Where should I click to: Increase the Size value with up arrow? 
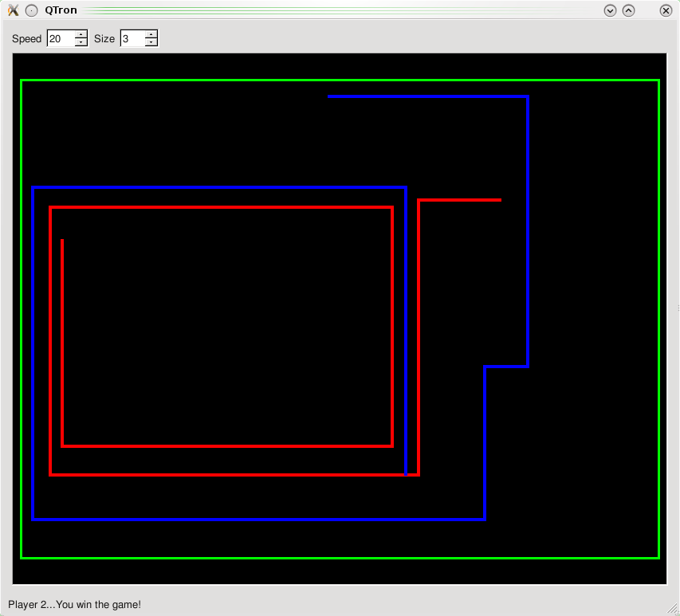click(151, 34)
